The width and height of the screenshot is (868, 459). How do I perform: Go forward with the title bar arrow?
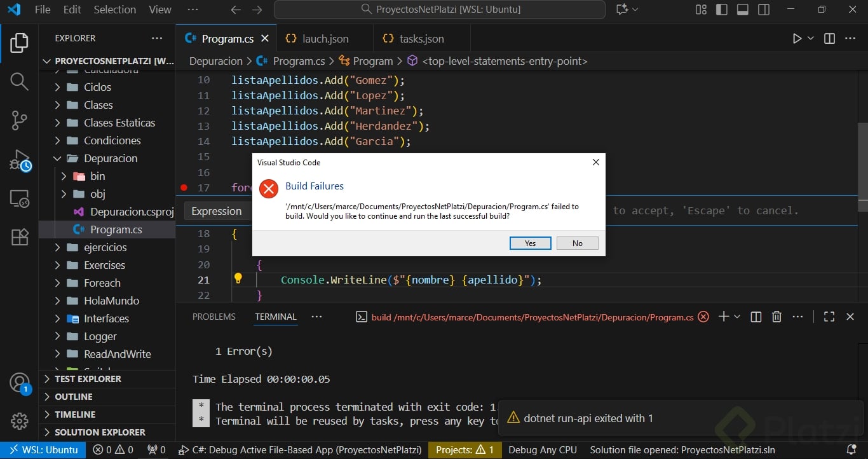pos(257,10)
